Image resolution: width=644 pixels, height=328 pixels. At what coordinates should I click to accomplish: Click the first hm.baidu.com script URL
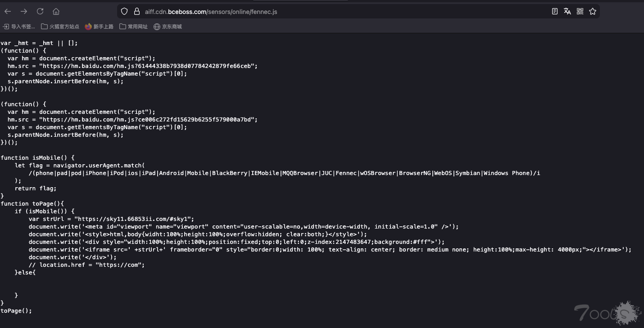(x=148, y=66)
